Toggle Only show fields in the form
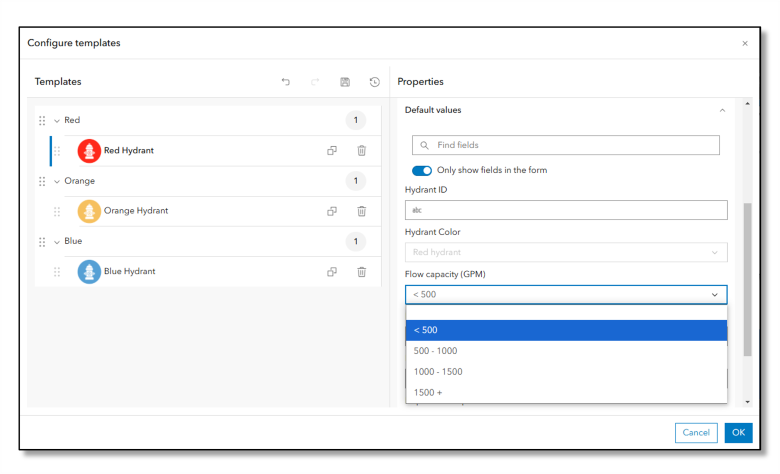 422,171
